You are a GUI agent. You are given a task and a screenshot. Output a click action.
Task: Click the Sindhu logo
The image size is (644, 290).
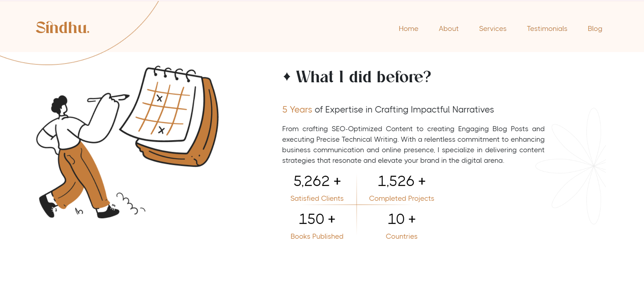pos(63,27)
